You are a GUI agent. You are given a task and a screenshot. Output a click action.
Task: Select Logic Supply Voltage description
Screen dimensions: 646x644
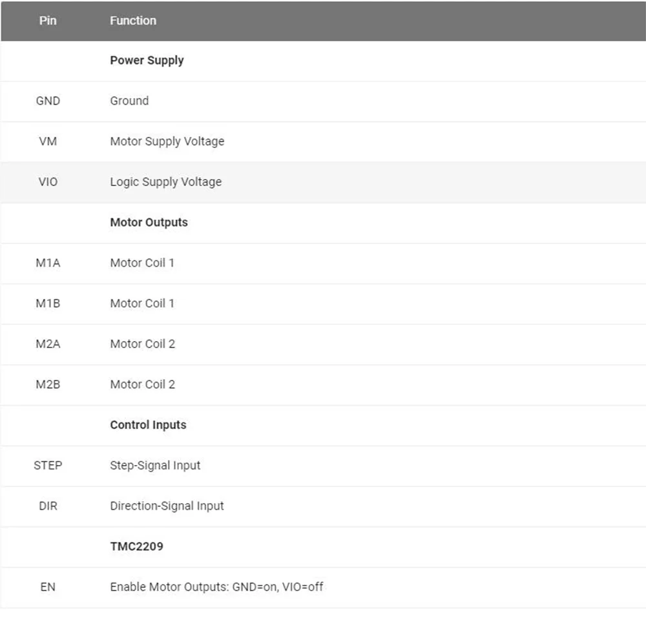pyautogui.click(x=165, y=182)
